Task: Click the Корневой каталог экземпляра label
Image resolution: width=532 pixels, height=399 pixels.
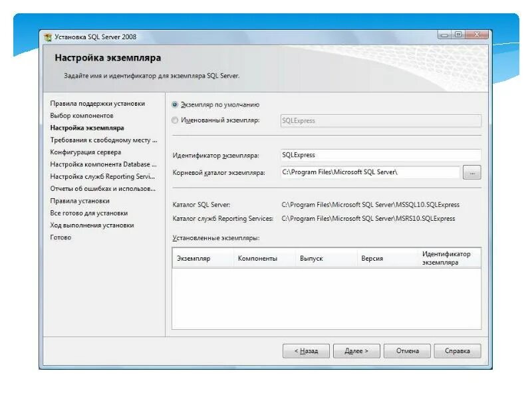Action: [219, 173]
